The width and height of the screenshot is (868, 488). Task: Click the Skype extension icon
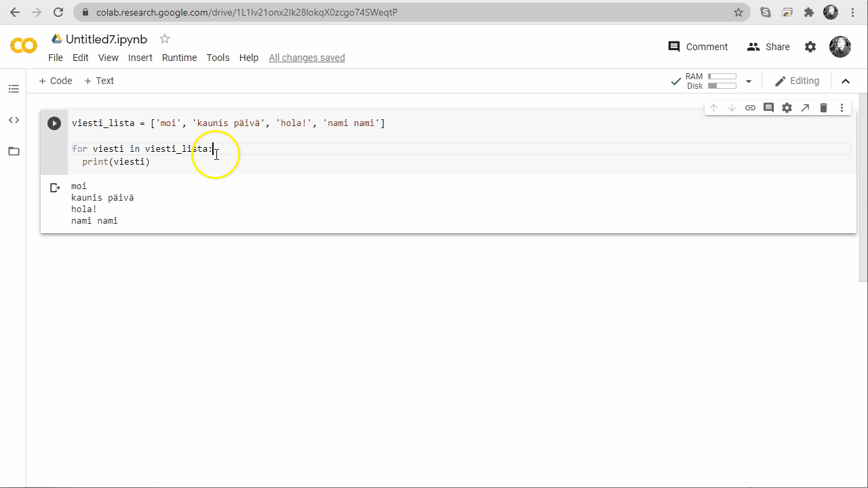tap(766, 12)
